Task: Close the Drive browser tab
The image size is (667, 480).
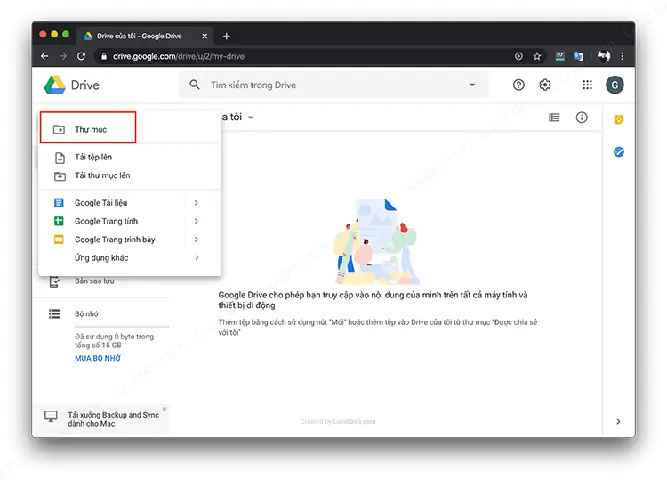Action: (x=205, y=36)
